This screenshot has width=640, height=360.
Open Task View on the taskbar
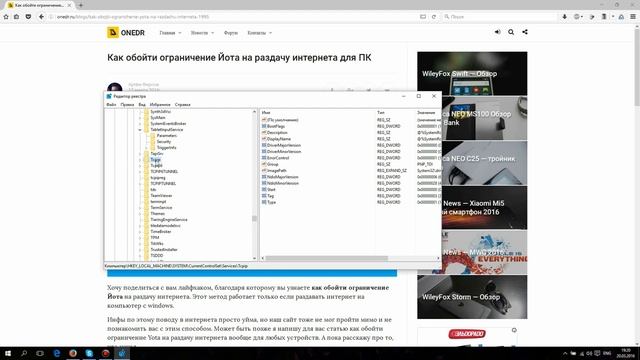pos(40,353)
